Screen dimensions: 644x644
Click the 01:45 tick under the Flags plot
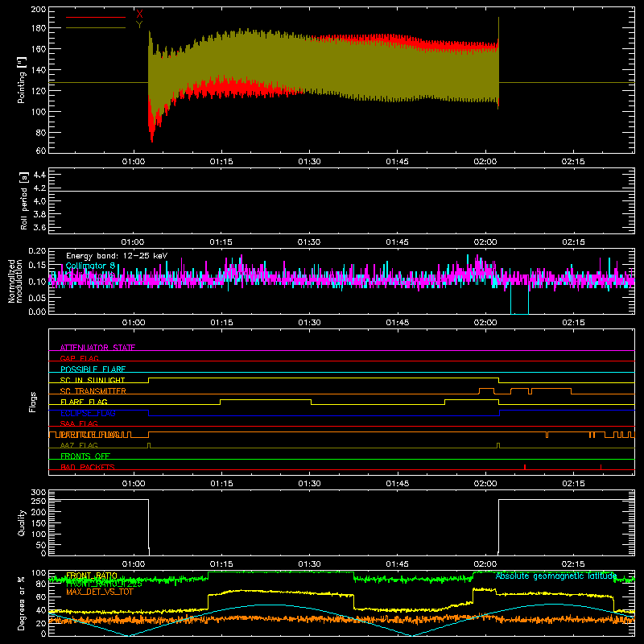397,484
